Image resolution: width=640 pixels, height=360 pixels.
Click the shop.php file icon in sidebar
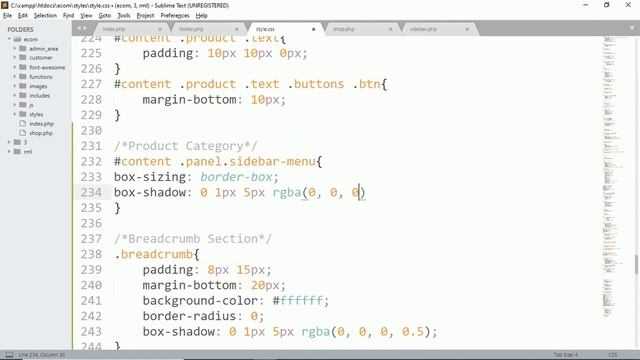(23, 133)
